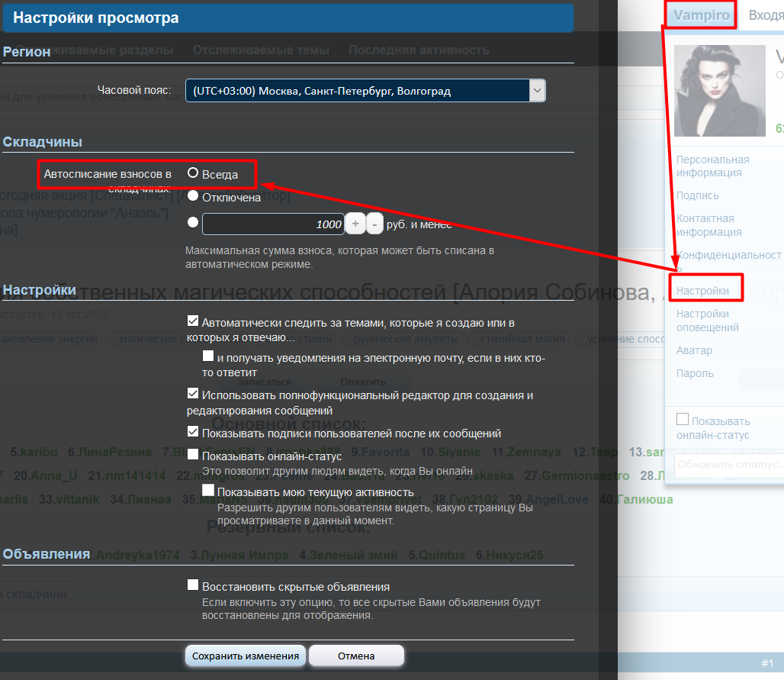Screen dimensions: 784x680
Task: Toggle automatic watching of my threads
Action: [x=193, y=321]
